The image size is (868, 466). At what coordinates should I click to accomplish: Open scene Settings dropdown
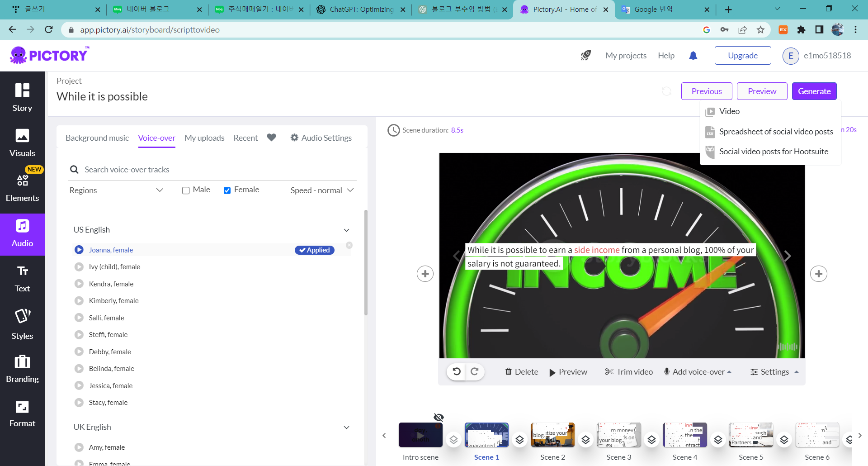click(x=775, y=371)
